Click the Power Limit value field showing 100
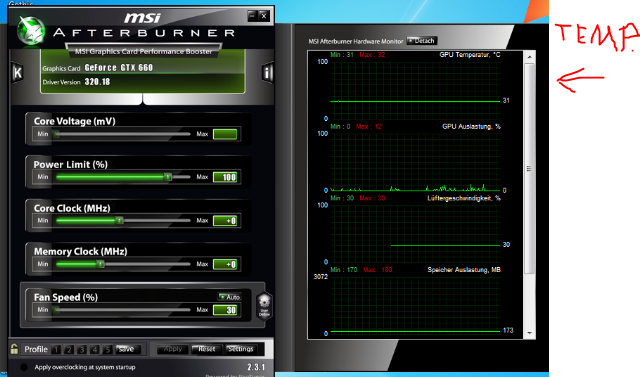 [x=225, y=177]
